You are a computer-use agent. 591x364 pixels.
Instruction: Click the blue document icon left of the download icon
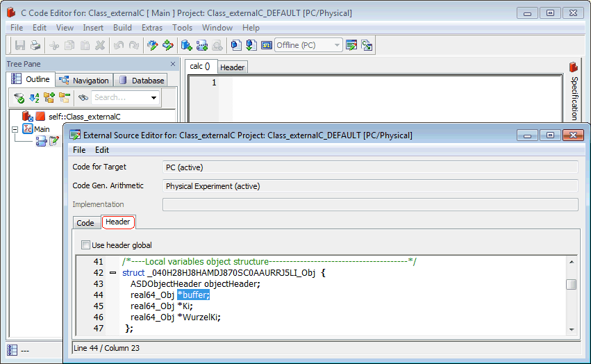(236, 45)
